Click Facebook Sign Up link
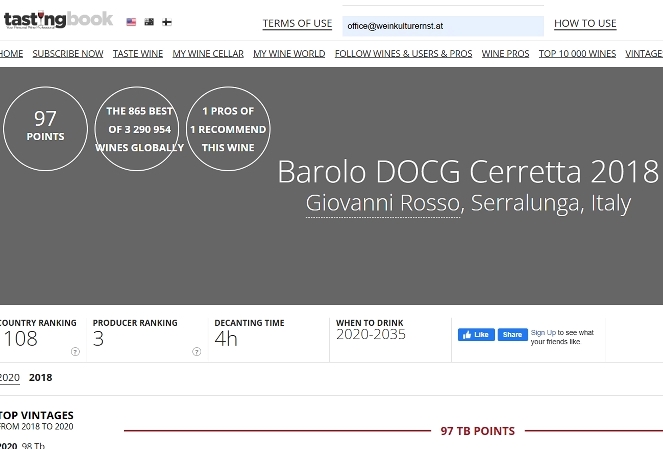 tap(543, 332)
